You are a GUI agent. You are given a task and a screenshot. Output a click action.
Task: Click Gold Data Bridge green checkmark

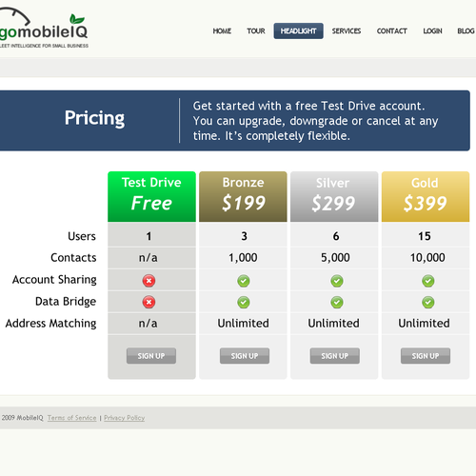[428, 302]
